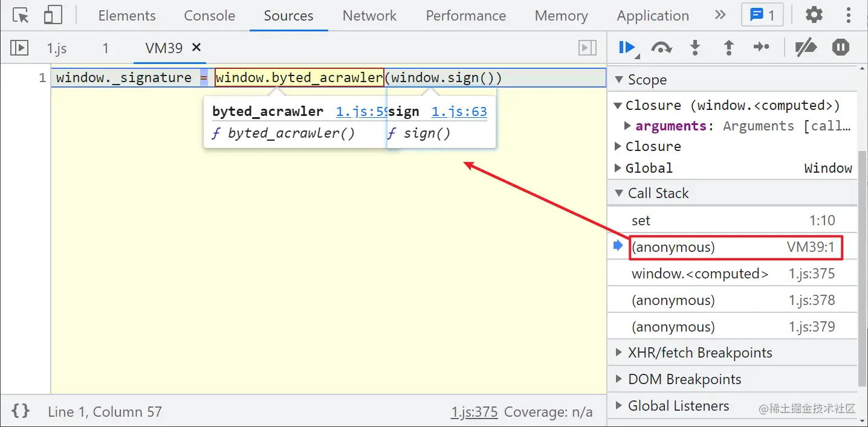Image resolution: width=868 pixels, height=427 pixels.
Task: Click line number 1 in the gutter
Action: [x=42, y=78]
